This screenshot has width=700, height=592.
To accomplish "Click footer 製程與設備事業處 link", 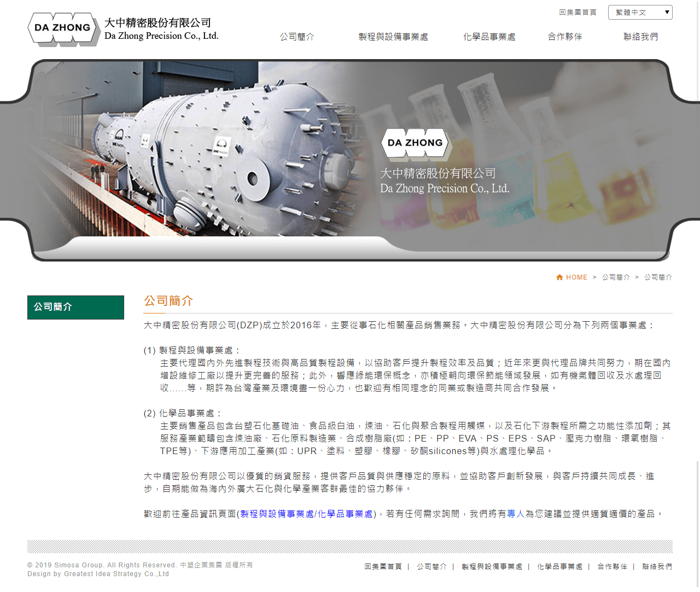I will [492, 566].
